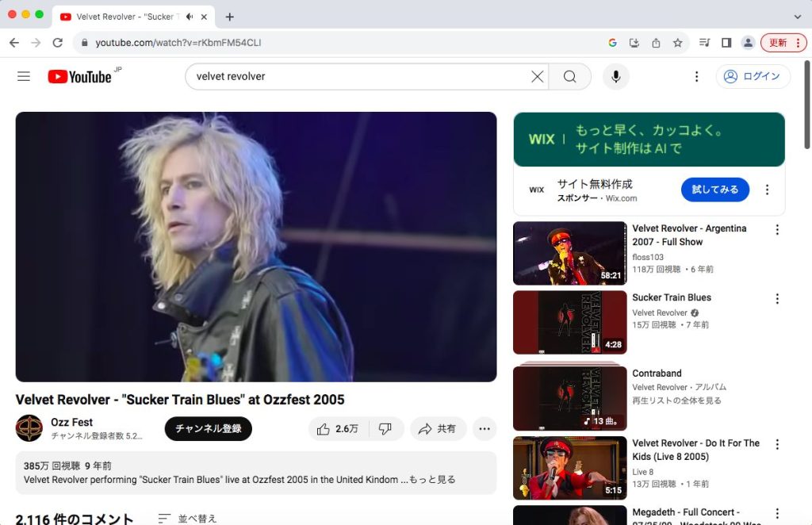Click the 2,116 件のコメント heading
812x525 pixels.
(x=75, y=519)
